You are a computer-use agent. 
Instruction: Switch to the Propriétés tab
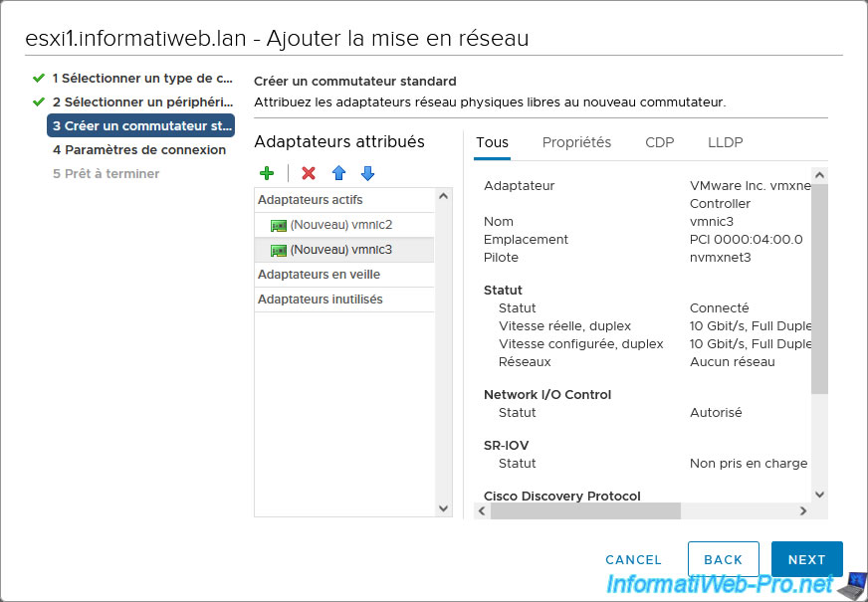pyautogui.click(x=576, y=142)
